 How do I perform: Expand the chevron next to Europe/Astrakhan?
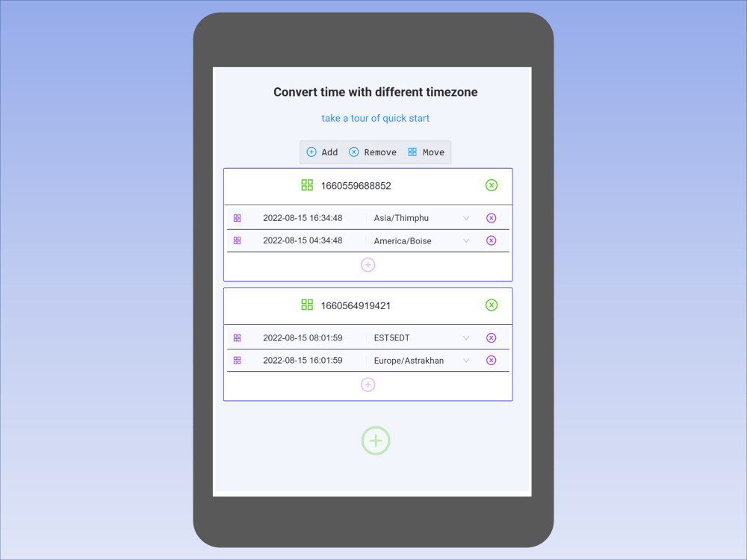coord(466,360)
